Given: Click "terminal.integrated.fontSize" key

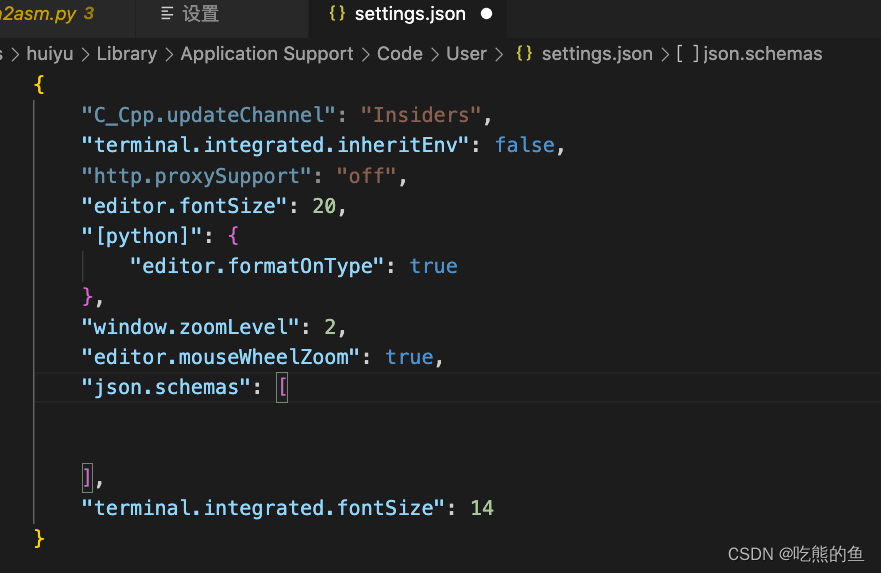Looking at the screenshot, I should [x=264, y=508].
